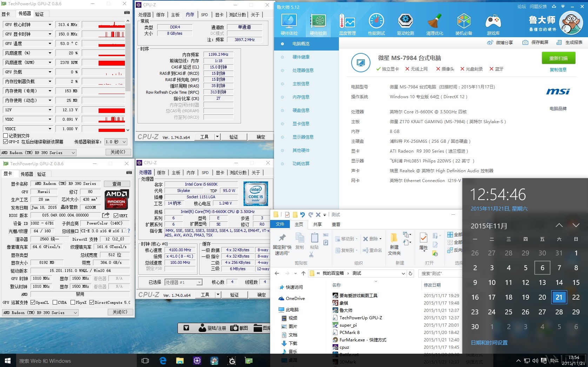Screen dimensions: 588x367
Task: Click 生成报表 report icon
Action: click(559, 42)
